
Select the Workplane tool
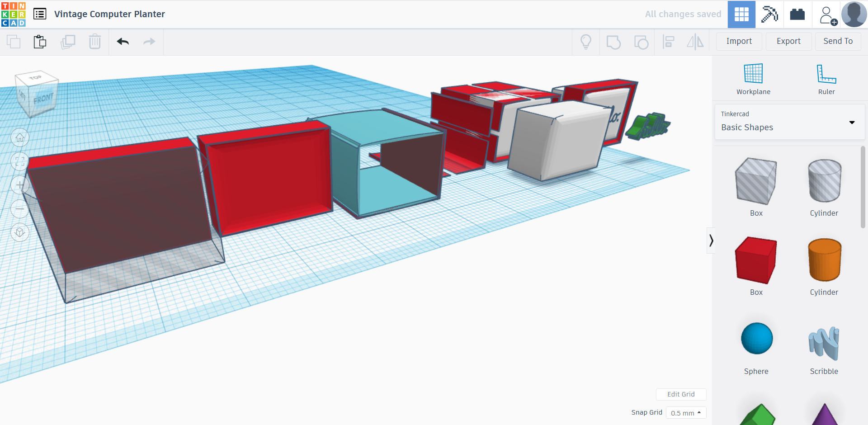coord(753,79)
